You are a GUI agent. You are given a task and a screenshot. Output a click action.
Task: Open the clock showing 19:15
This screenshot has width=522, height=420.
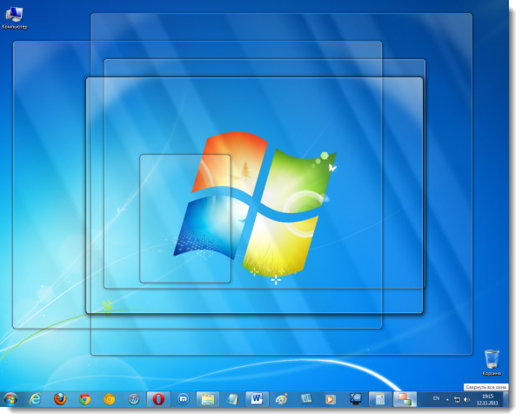[x=488, y=399]
